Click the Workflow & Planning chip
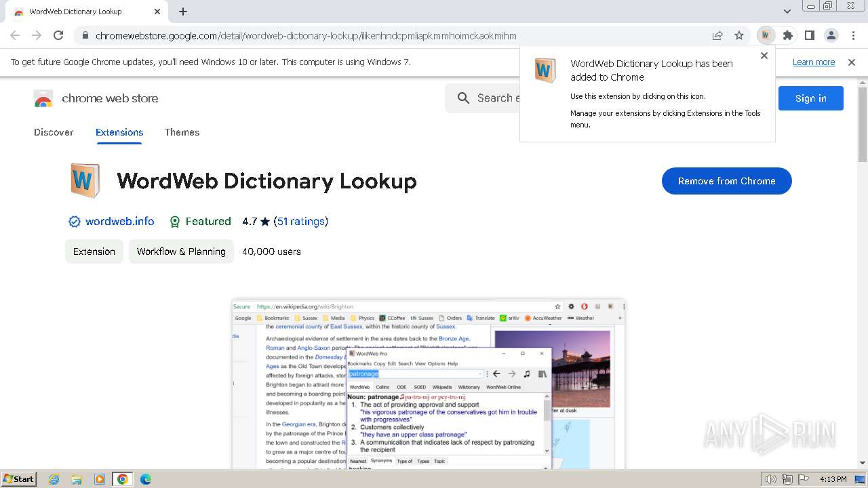868x488 pixels. pyautogui.click(x=181, y=251)
